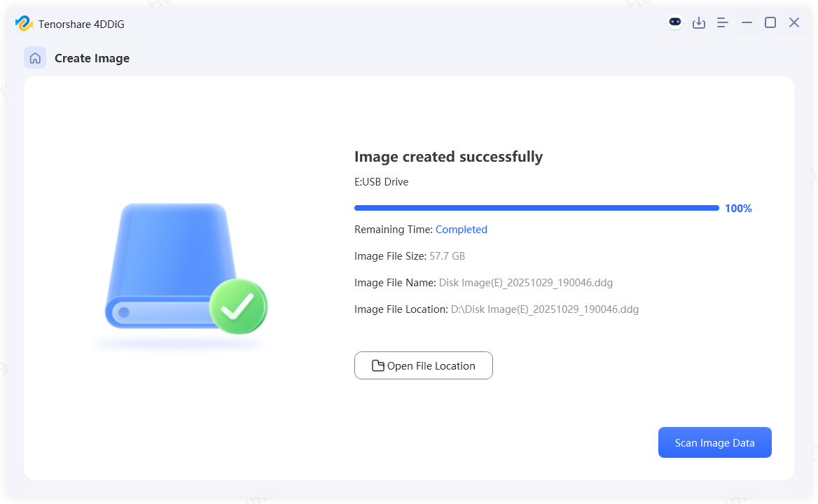Click the blue progress bar
818x504 pixels.
click(536, 208)
